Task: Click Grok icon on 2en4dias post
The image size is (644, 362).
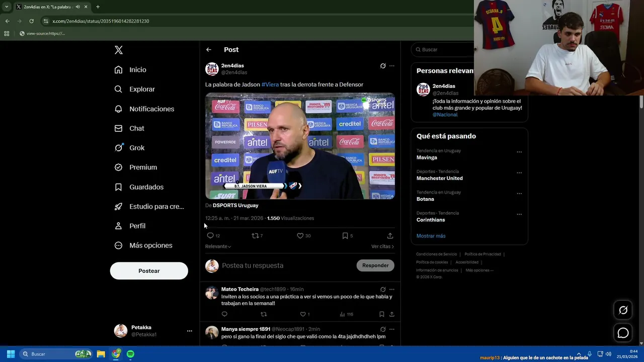Action: (x=383, y=66)
